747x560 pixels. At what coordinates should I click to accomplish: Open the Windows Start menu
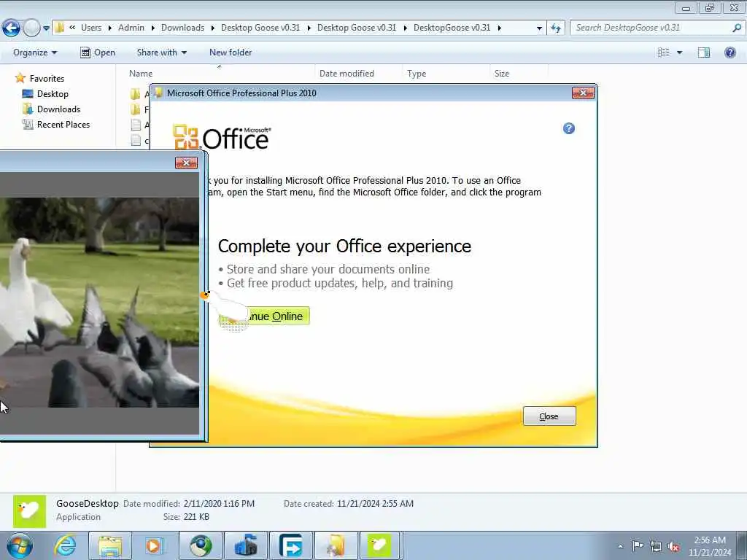point(20,545)
